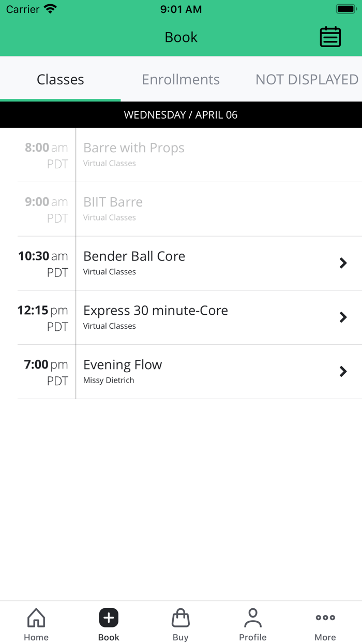The image size is (362, 644).
Task: Tap the Book plus icon
Action: [108, 618]
